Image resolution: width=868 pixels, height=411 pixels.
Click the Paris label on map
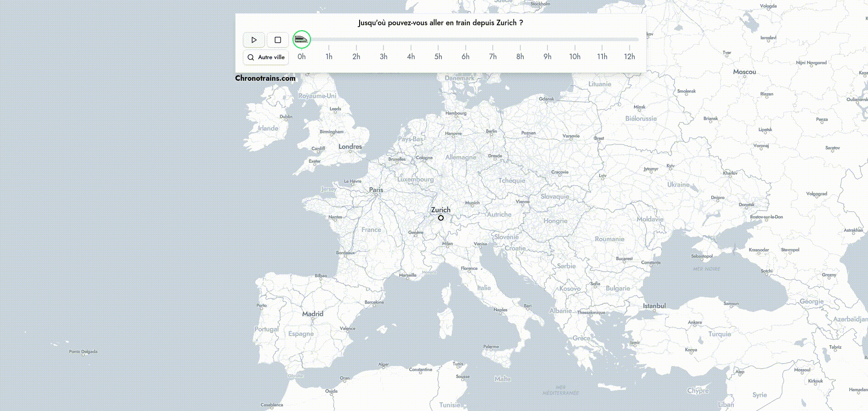[x=376, y=190]
